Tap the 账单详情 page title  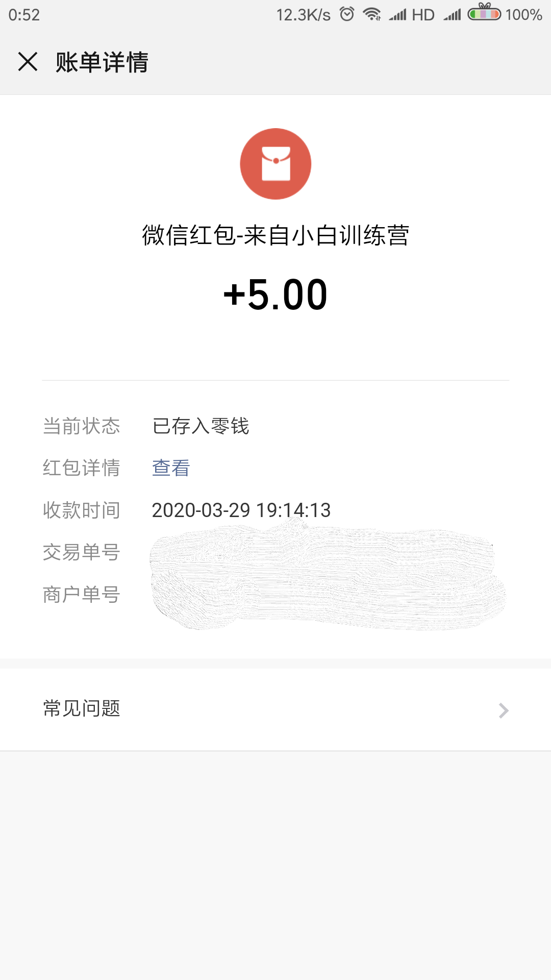pyautogui.click(x=102, y=62)
